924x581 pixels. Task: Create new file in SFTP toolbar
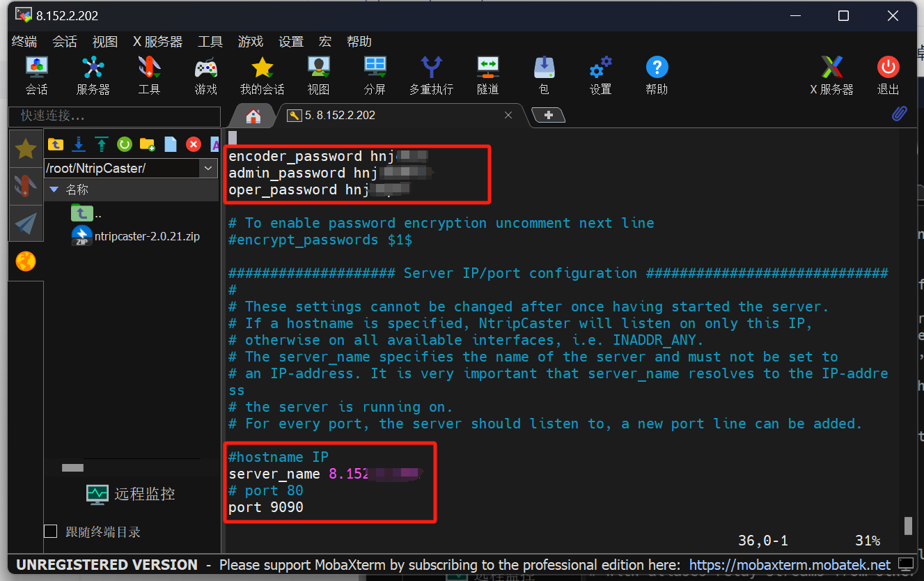click(x=171, y=144)
